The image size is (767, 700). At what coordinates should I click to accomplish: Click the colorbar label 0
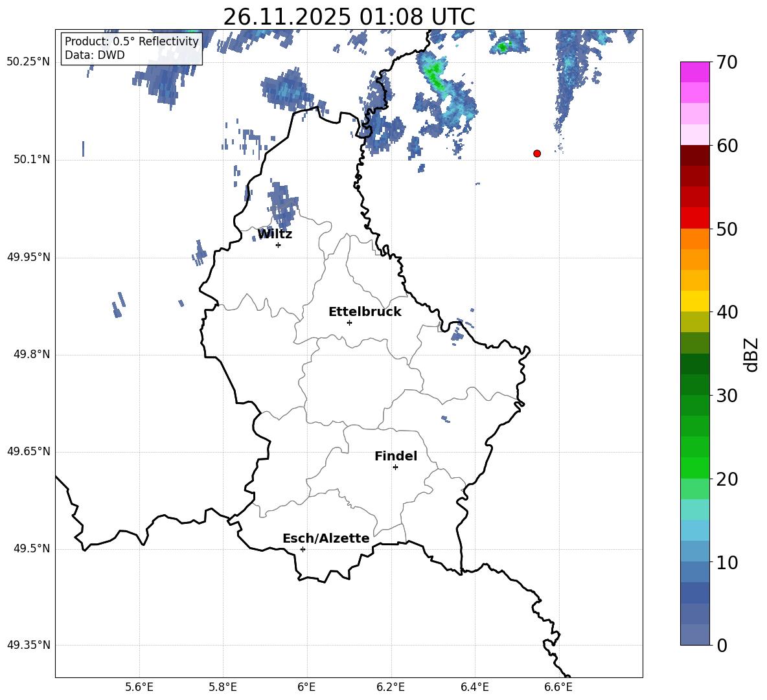[x=722, y=645]
